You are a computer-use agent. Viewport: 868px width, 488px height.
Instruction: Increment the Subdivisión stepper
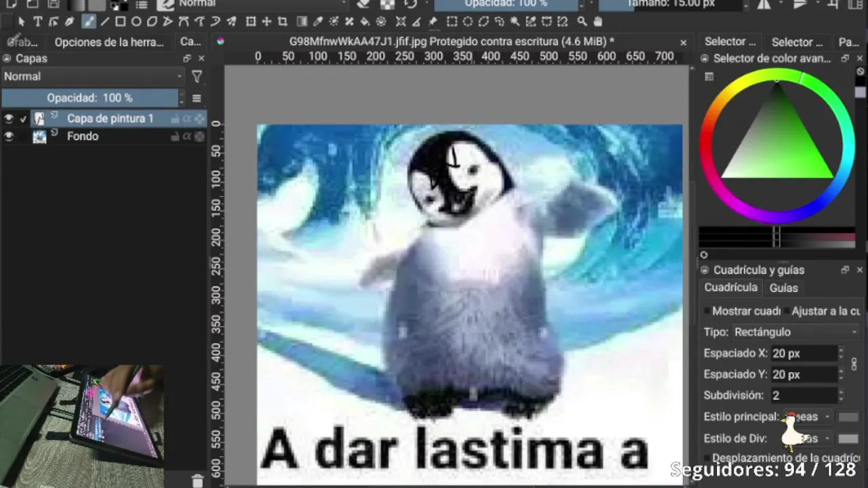point(841,392)
